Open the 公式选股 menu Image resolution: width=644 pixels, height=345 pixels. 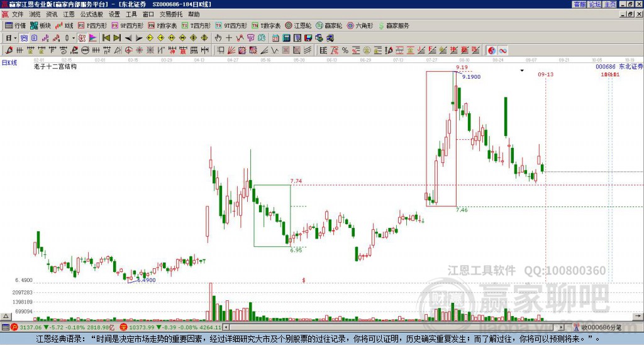[92, 14]
